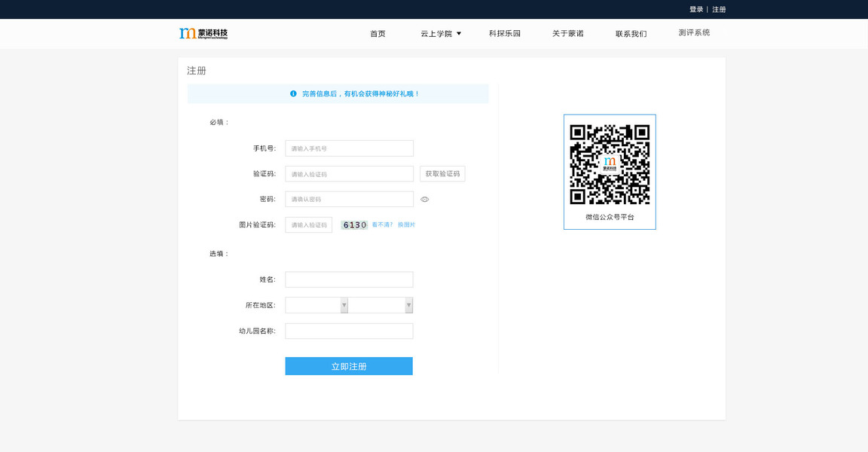
Task: Focus the 姓名 input field
Action: (x=350, y=279)
